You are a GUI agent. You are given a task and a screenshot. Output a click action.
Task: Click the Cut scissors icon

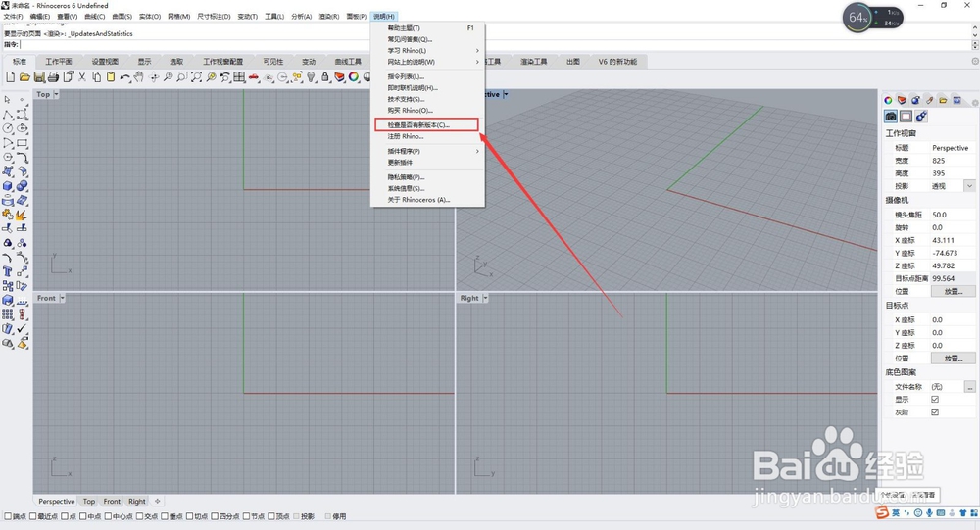click(x=82, y=76)
